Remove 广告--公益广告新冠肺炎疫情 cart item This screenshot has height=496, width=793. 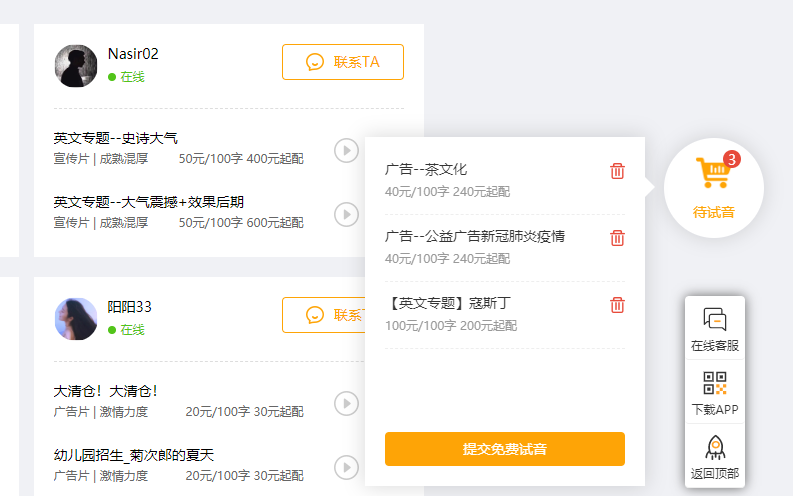pyautogui.click(x=617, y=238)
